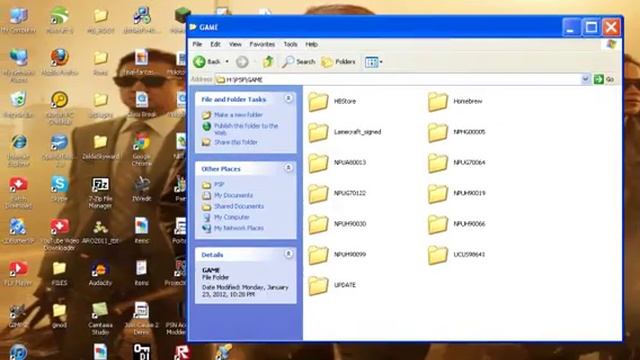Toggle the Folders tree pane
The width and height of the screenshot is (640, 360).
coord(338,62)
